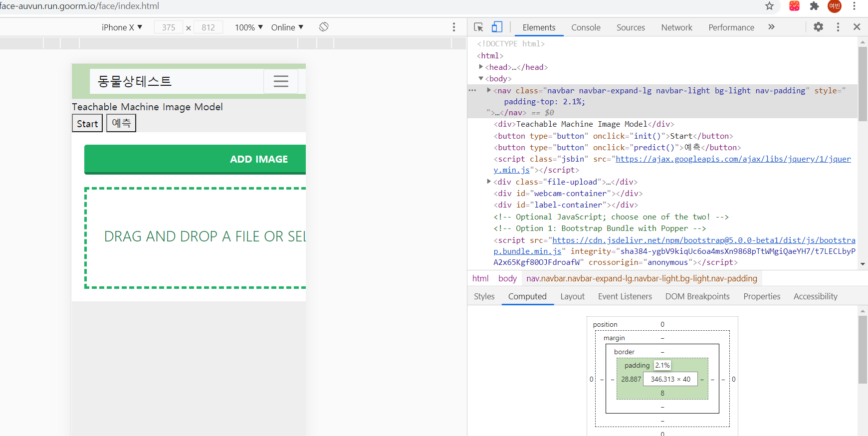Image resolution: width=868 pixels, height=436 pixels.
Task: Open the 100% zoom dropdown
Action: point(248,27)
